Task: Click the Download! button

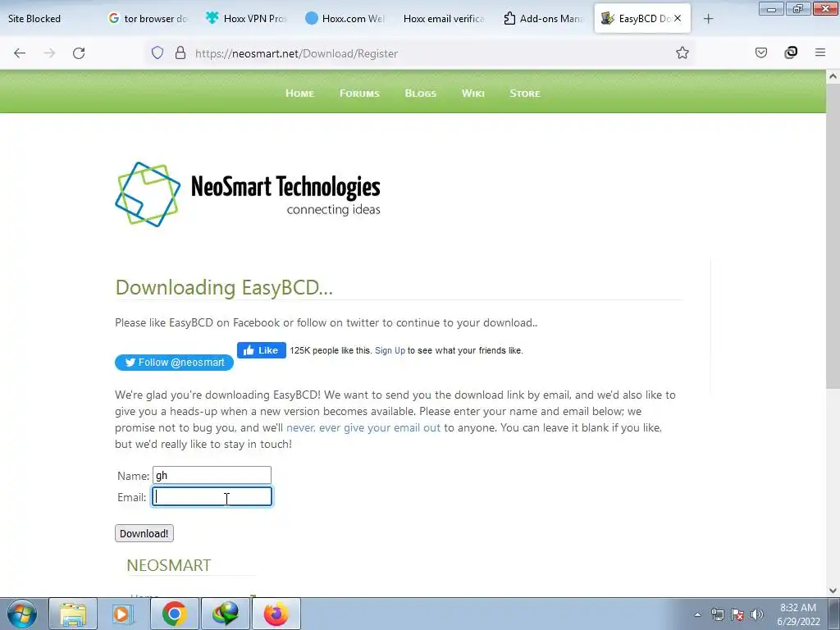Action: click(144, 533)
